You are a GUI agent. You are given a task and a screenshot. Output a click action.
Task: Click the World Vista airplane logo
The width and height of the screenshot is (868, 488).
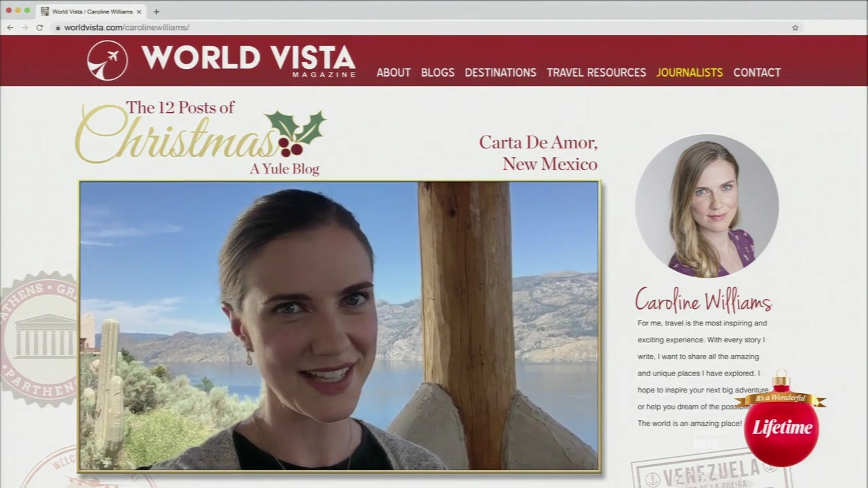[x=107, y=60]
